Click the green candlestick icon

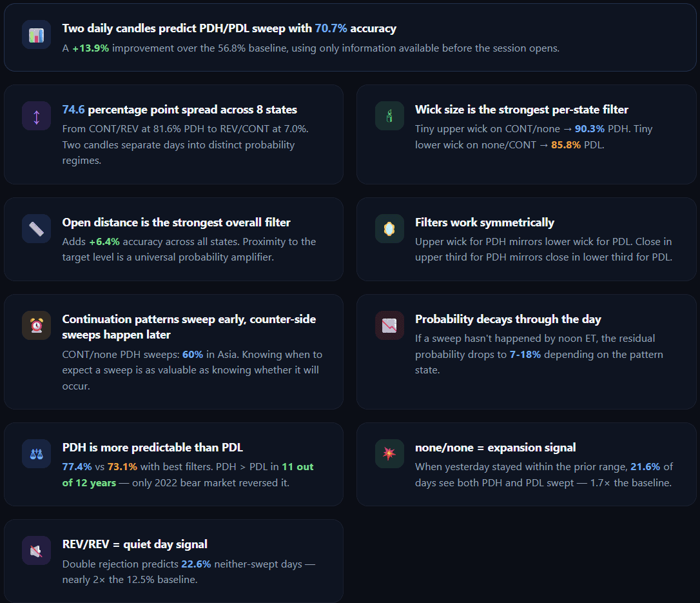389,116
